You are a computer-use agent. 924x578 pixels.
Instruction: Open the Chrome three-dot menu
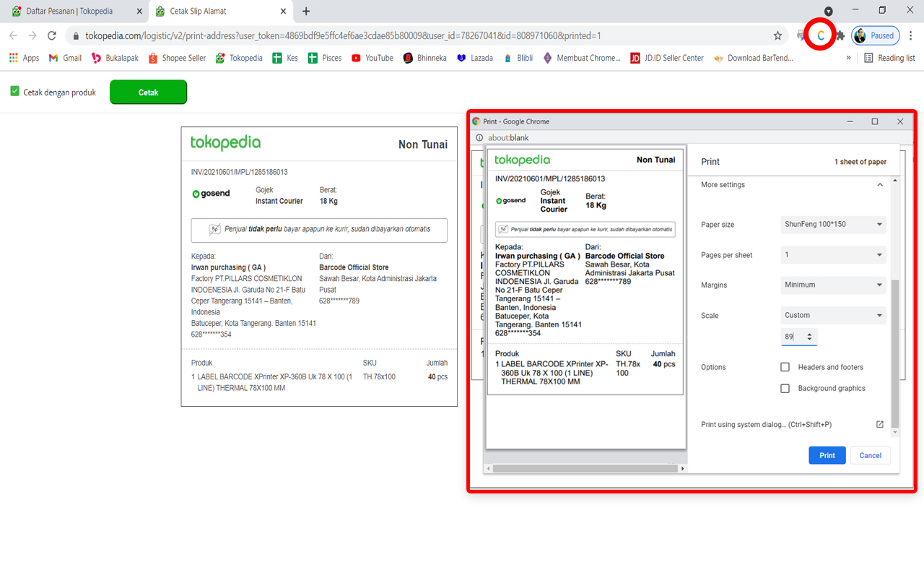tap(910, 35)
